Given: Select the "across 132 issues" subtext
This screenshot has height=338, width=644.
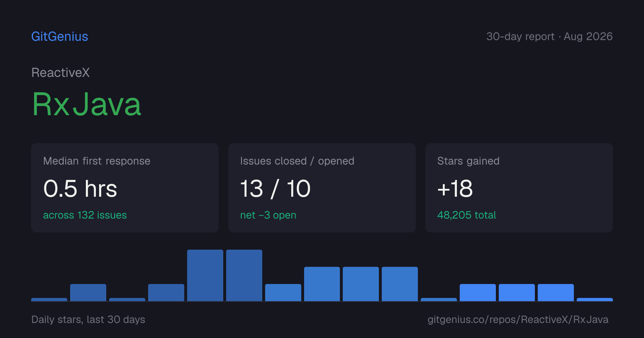Looking at the screenshot, I should 85,215.
